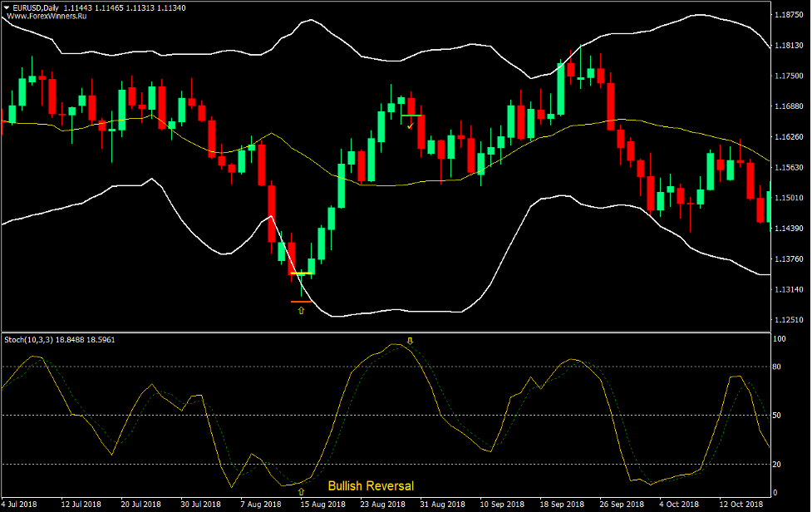812x512 pixels.
Task: Select the orange down arrow near 23 Aug candle
Action: pyautogui.click(x=409, y=125)
